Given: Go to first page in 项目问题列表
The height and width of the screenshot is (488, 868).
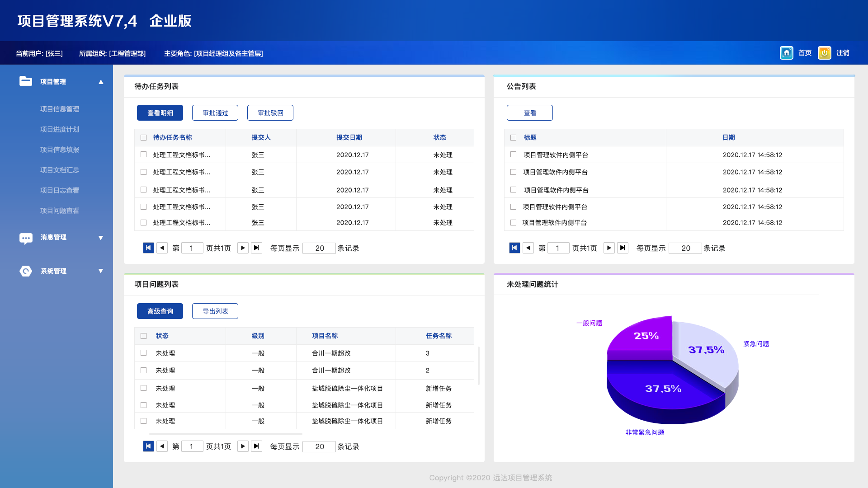Looking at the screenshot, I should point(148,446).
